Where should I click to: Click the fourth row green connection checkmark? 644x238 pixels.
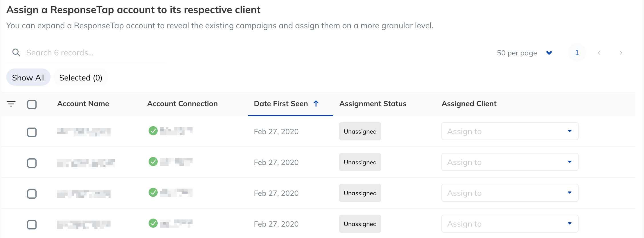click(x=153, y=223)
